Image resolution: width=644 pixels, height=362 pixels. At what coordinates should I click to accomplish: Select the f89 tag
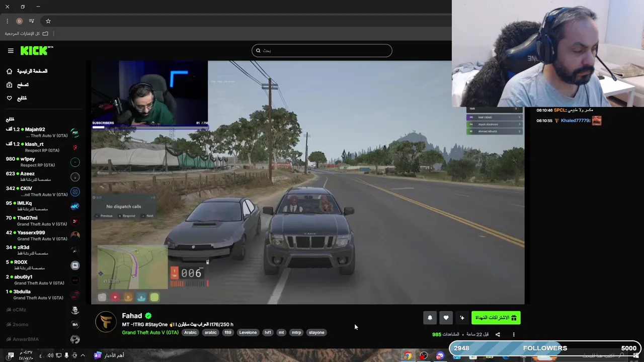click(228, 332)
